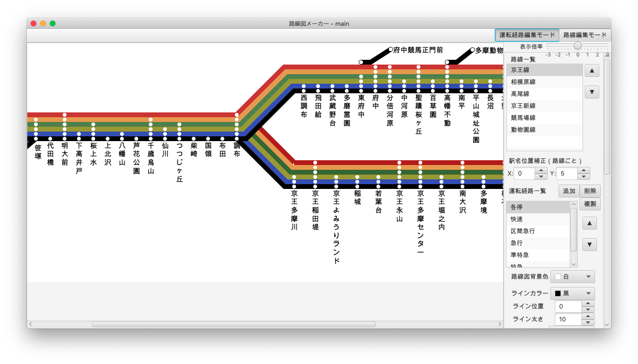Select 相模原線 in the route list
Viewport: 638px width, 364px height.
[544, 82]
